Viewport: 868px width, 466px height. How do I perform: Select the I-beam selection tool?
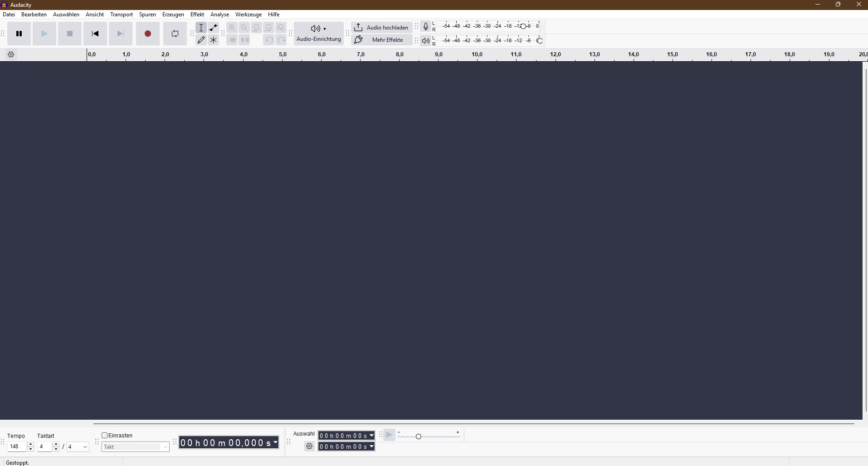[x=201, y=28]
